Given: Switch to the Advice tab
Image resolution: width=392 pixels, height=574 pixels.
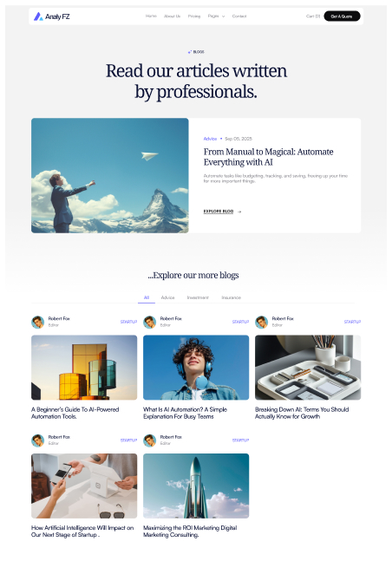Looking at the screenshot, I should [x=167, y=297].
